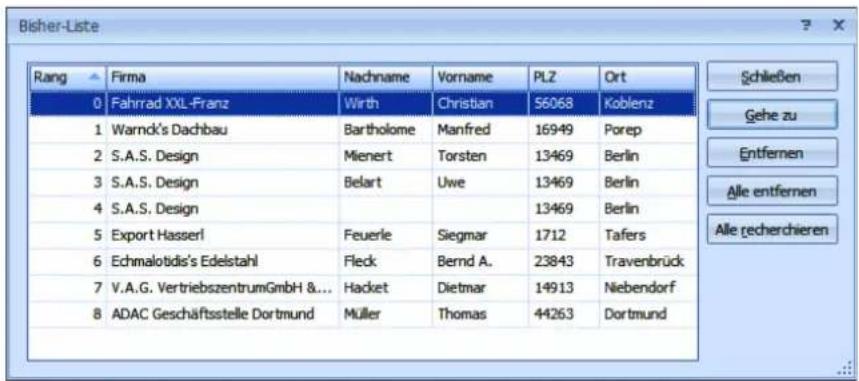Click the Niebendorf city cell

click(x=648, y=288)
